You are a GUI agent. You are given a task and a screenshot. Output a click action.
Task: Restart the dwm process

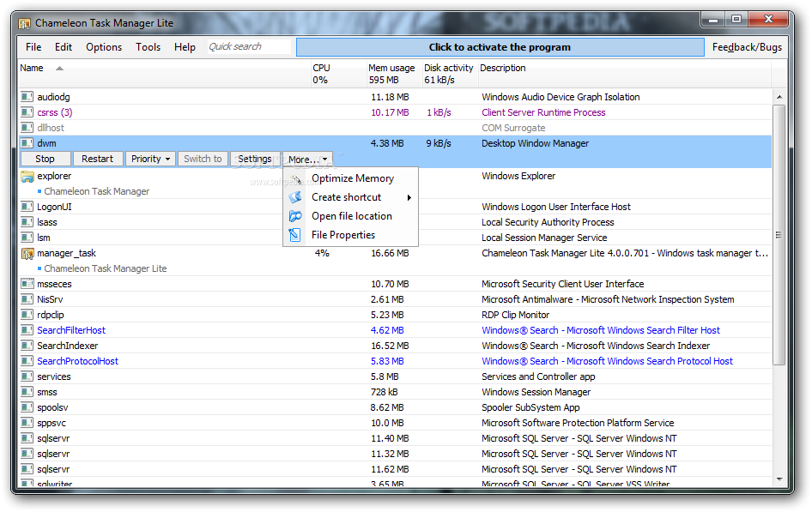[97, 159]
